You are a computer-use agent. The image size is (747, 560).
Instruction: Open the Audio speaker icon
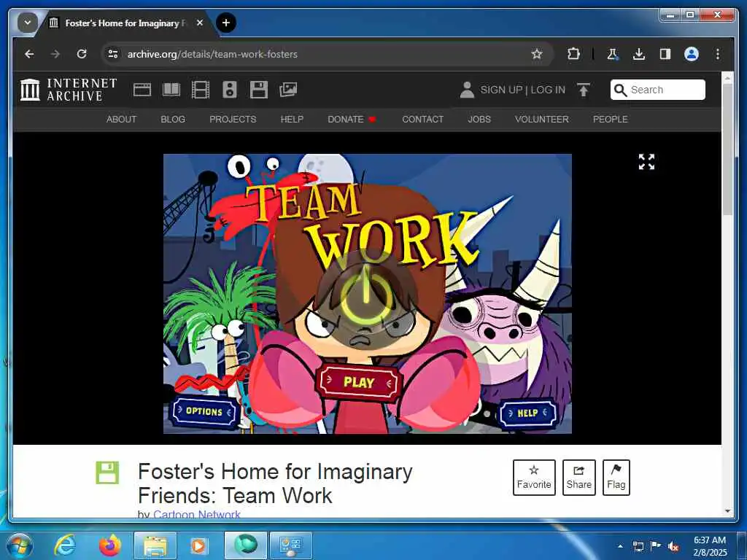(230, 90)
